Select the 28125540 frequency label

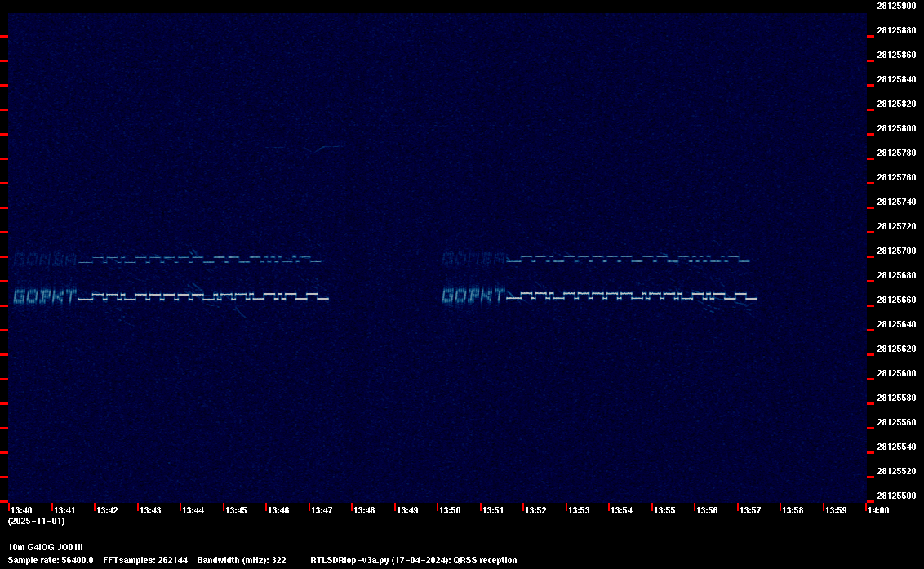click(897, 447)
